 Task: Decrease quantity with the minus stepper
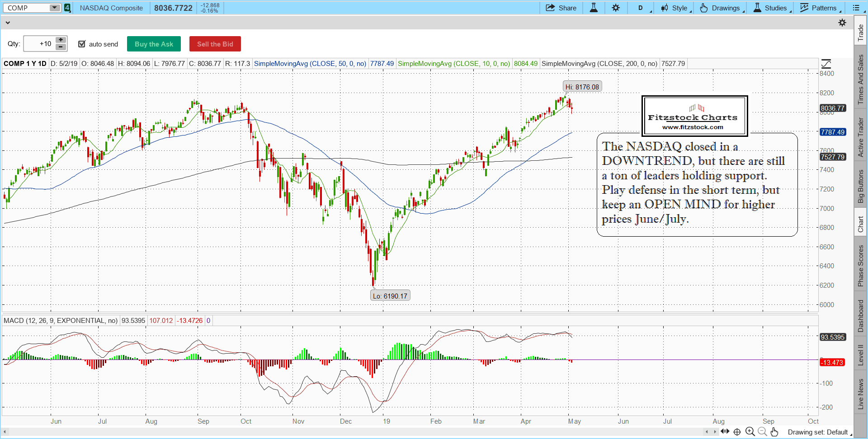pos(61,47)
